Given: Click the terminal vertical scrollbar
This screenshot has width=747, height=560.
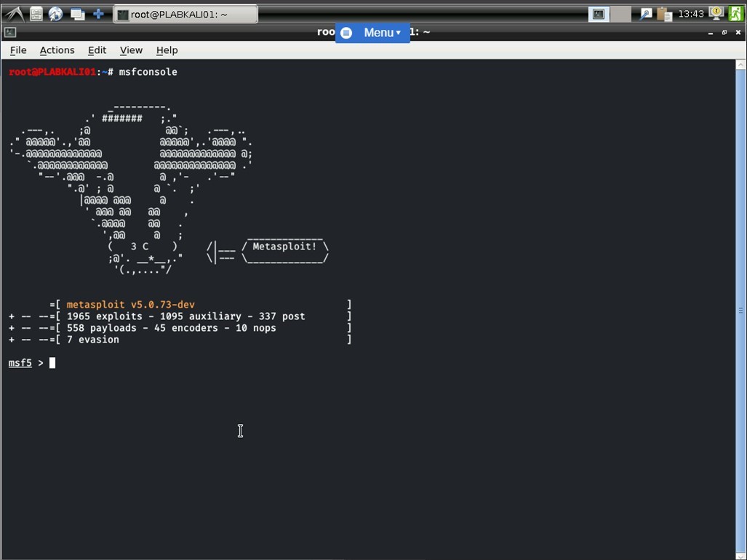Looking at the screenshot, I should pos(741,310).
